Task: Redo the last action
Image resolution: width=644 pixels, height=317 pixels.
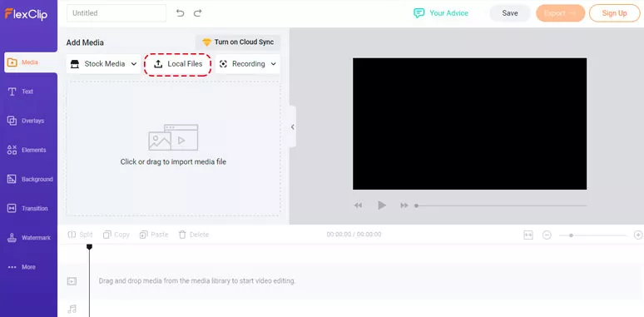Action: [x=198, y=13]
